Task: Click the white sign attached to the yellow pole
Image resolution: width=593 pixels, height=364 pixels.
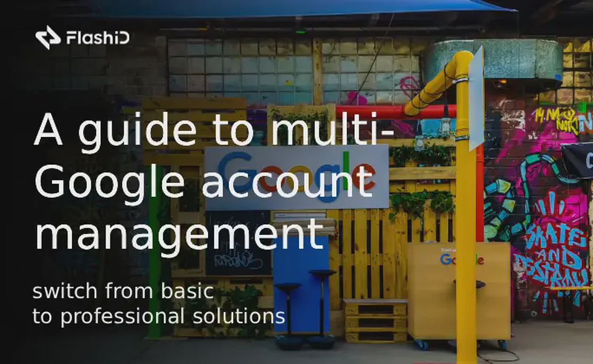Action: 476,99
